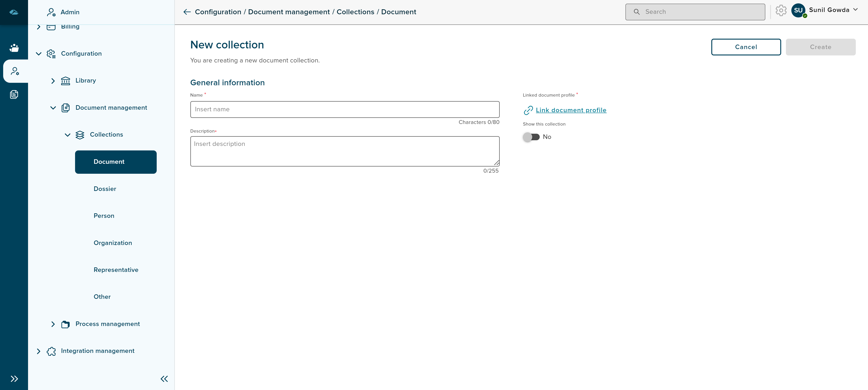The image size is (868, 390).
Task: Open Document management from the breadcrumb
Action: [289, 12]
